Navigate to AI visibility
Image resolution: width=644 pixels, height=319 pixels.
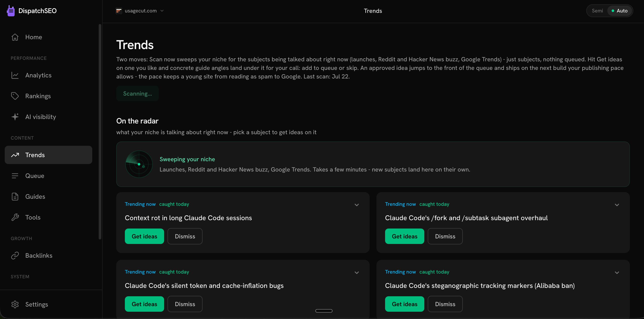48,117
